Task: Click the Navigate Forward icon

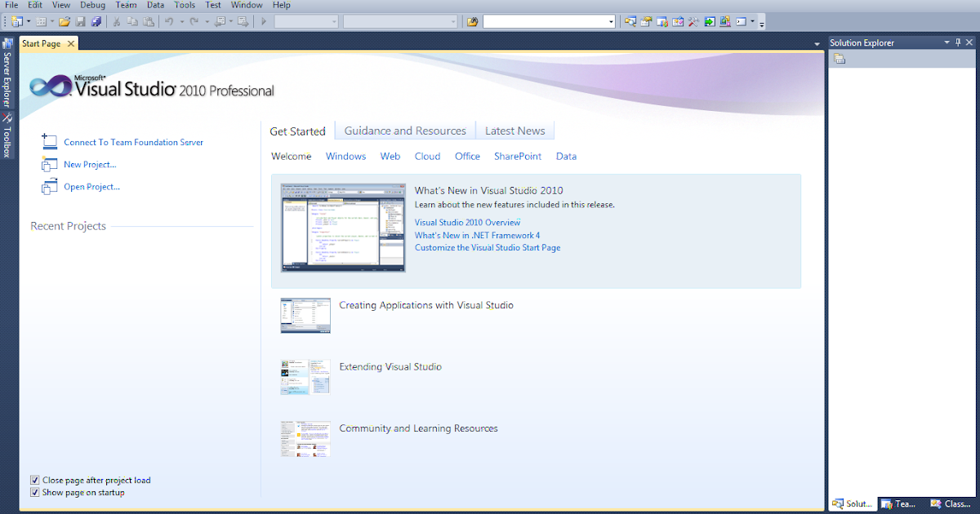Action: pos(243,21)
